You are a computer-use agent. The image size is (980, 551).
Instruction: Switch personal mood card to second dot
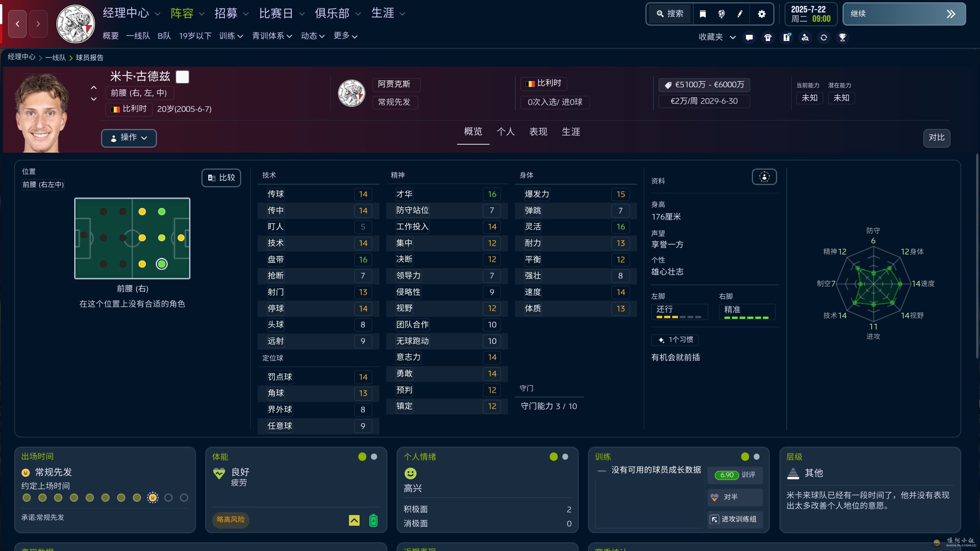pyautogui.click(x=565, y=456)
